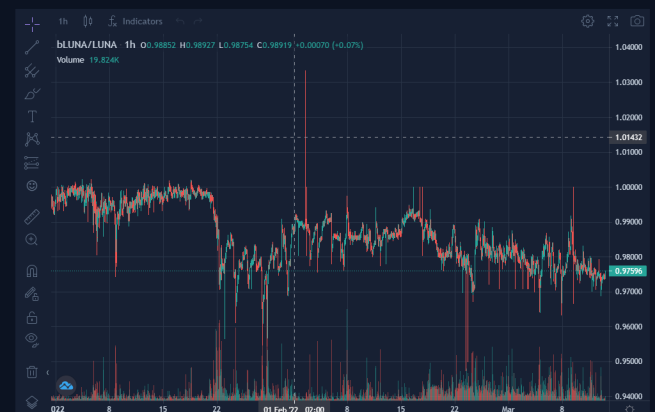Open the pitchfork drawing tool

pyautogui.click(x=32, y=71)
